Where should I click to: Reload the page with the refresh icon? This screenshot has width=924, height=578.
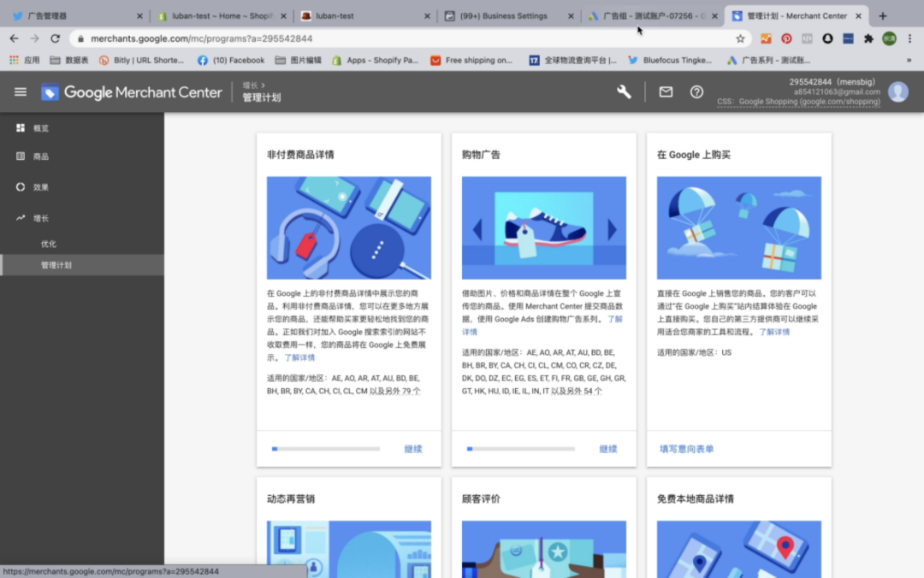55,38
